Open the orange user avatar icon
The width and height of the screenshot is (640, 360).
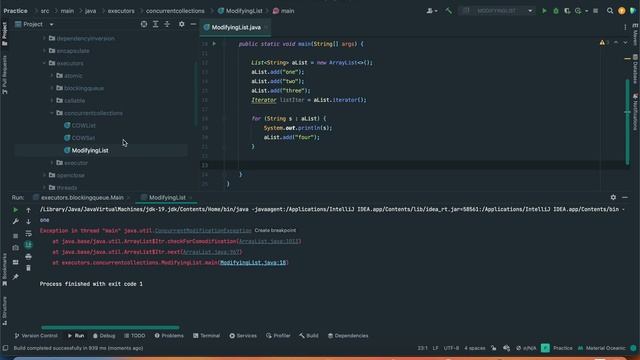[622, 11]
